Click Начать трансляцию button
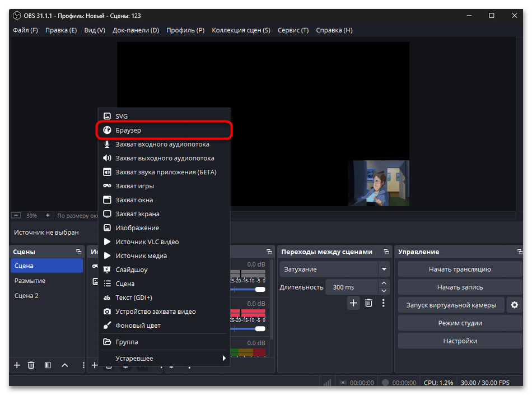Viewport: 532px width, 395px height. [x=460, y=269]
